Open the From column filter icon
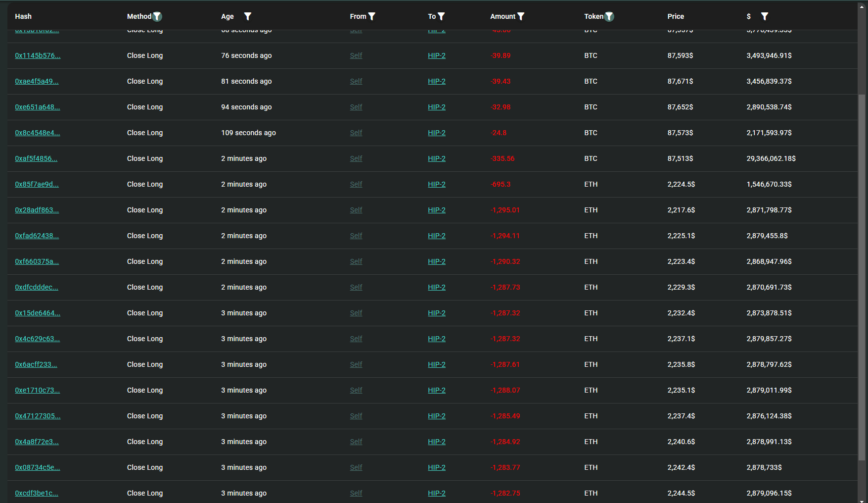Image resolution: width=868 pixels, height=503 pixels. tap(372, 16)
